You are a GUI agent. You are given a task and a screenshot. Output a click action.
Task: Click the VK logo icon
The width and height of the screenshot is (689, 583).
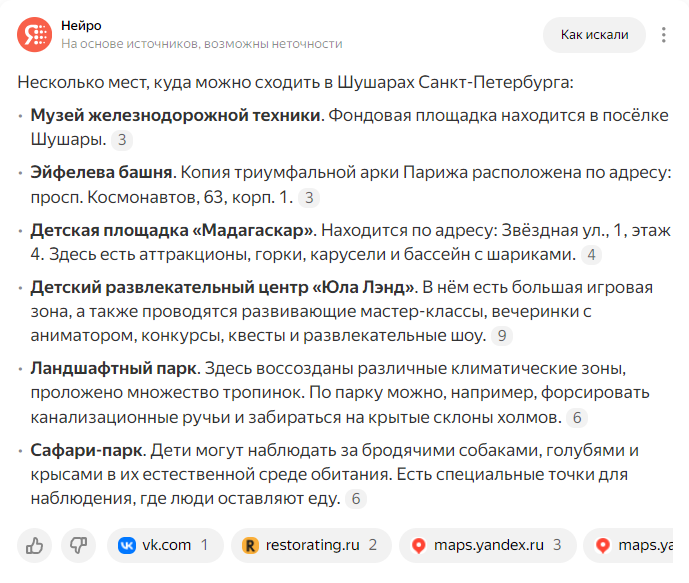pos(127,546)
